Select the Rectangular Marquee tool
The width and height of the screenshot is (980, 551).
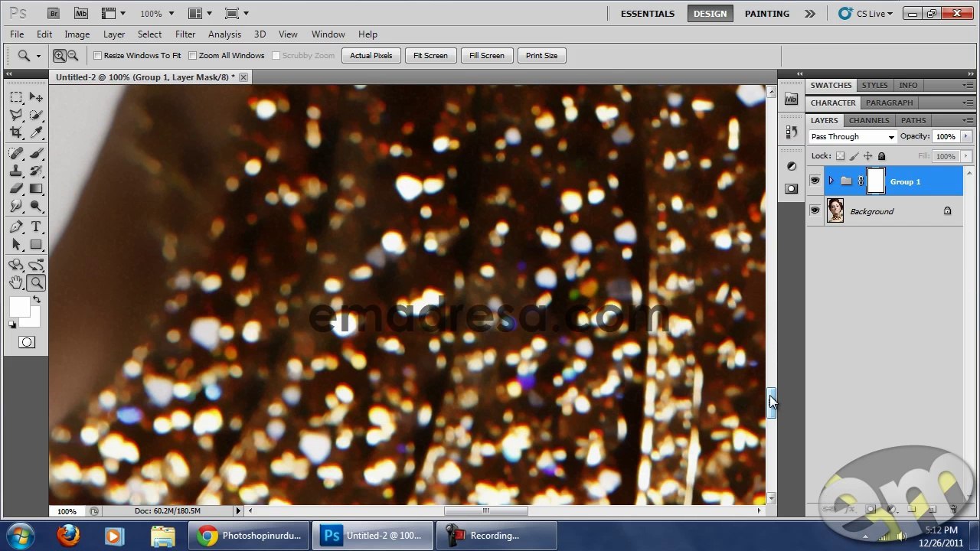(16, 97)
